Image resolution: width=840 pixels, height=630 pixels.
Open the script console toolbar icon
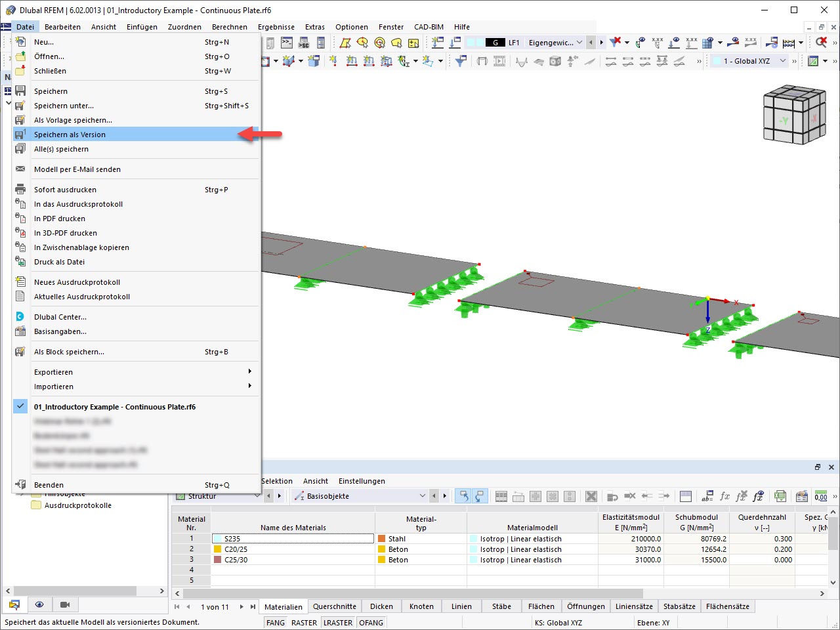[287, 43]
